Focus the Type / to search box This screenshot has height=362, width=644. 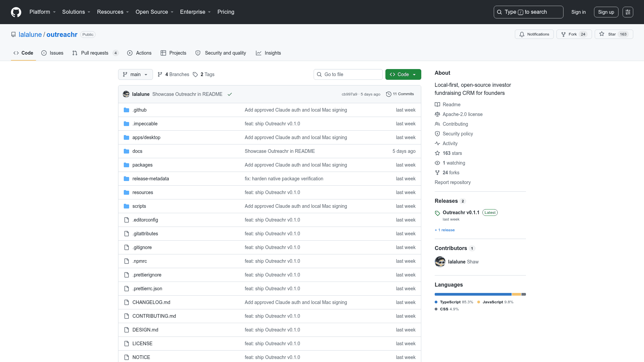pos(528,12)
